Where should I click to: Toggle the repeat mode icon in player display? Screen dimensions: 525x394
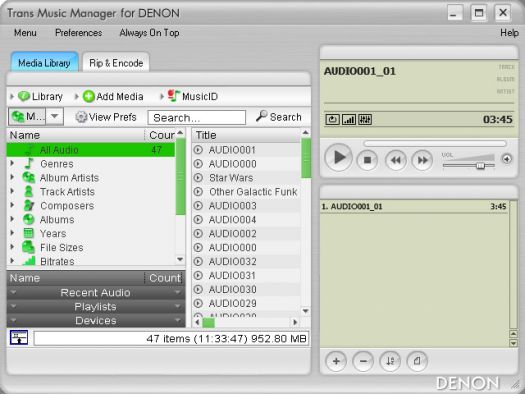[332, 120]
